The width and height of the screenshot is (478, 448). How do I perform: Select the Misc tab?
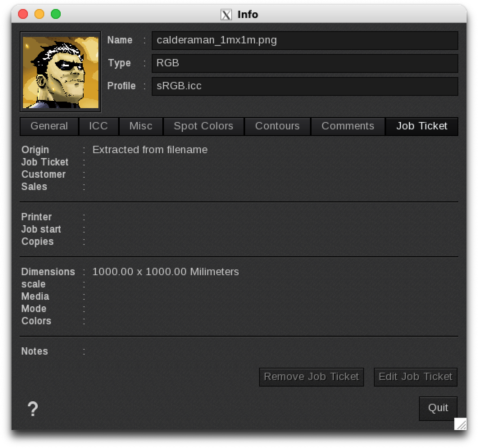[141, 126]
